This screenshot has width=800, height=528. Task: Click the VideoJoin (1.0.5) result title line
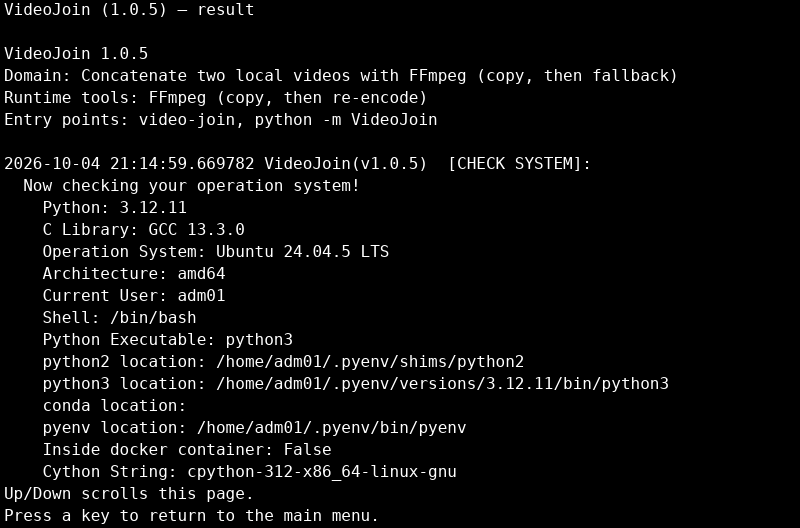(x=129, y=10)
